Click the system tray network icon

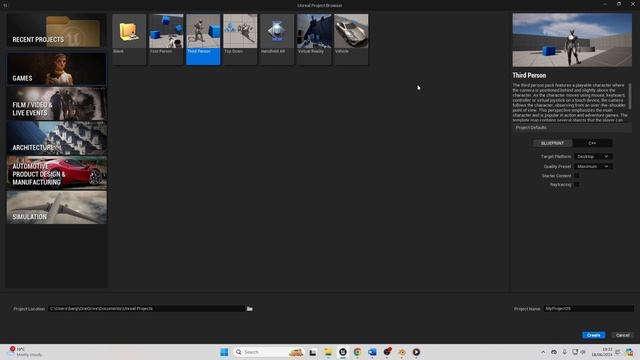(x=575, y=352)
